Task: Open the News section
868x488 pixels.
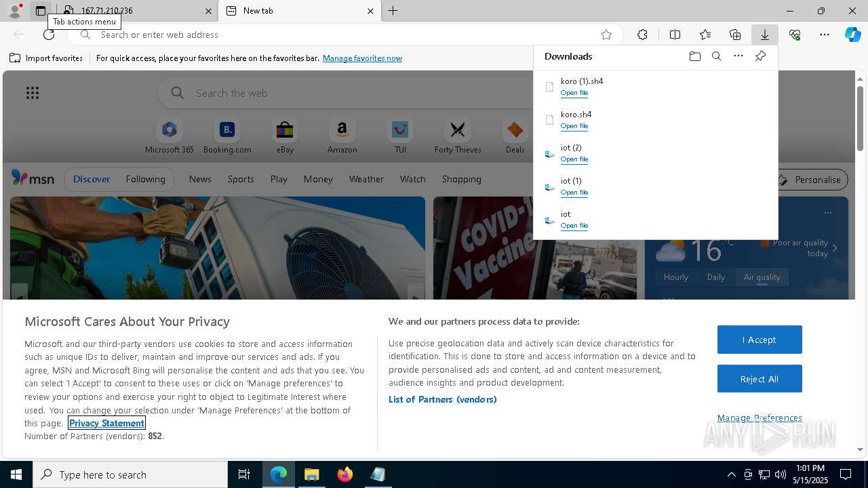Action: (200, 179)
